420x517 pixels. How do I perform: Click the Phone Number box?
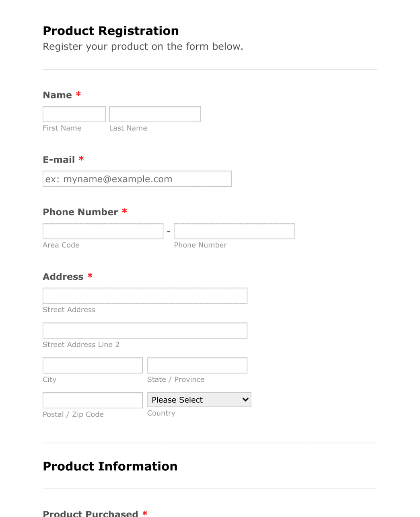pyautogui.click(x=234, y=231)
